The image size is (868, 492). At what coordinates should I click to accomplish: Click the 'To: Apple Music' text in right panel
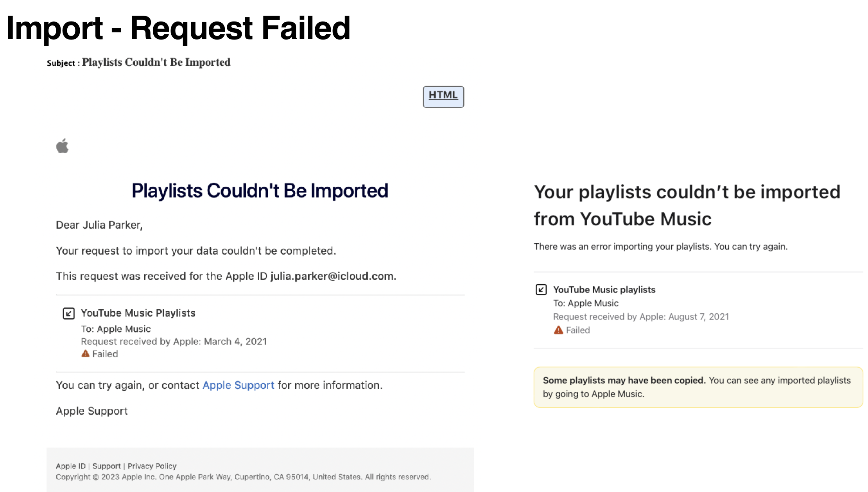(585, 303)
